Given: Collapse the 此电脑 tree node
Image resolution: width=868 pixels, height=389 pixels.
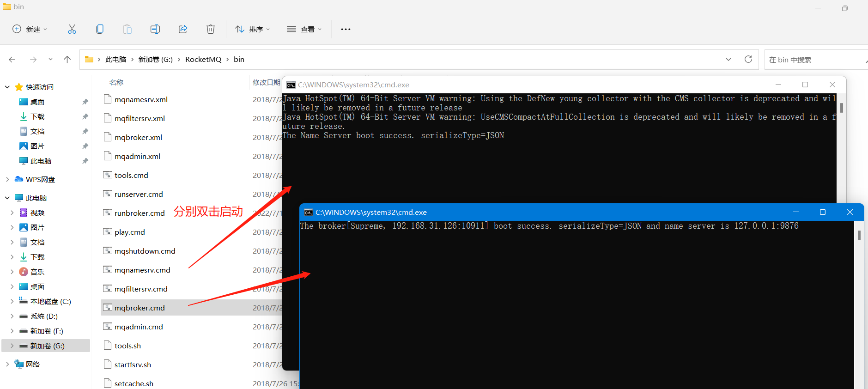Looking at the screenshot, I should coord(7,198).
